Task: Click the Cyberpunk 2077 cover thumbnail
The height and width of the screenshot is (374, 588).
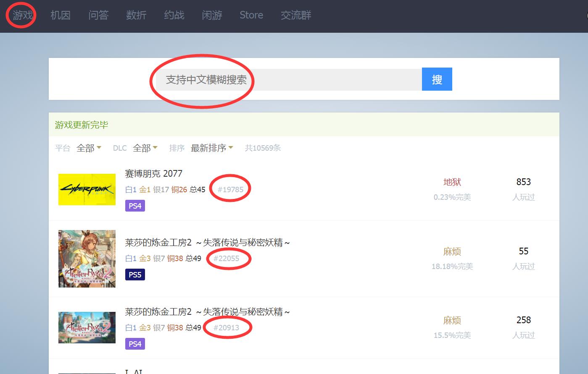Action: coord(87,189)
